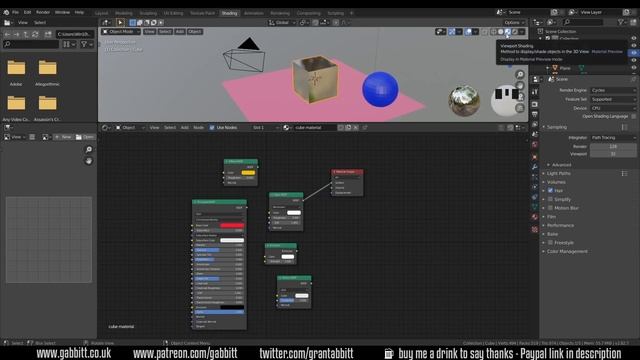This screenshot has width=640, height=360.
Task: Open the Render menu
Action: (43, 13)
